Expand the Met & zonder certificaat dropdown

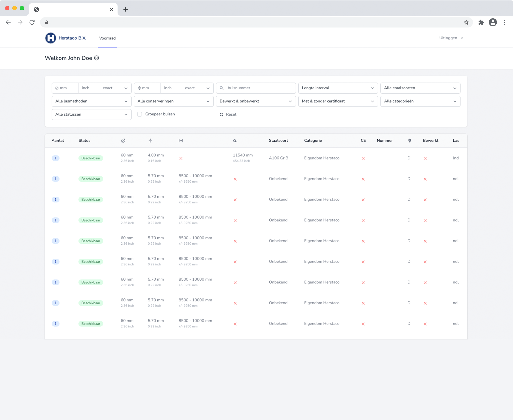pyautogui.click(x=338, y=101)
